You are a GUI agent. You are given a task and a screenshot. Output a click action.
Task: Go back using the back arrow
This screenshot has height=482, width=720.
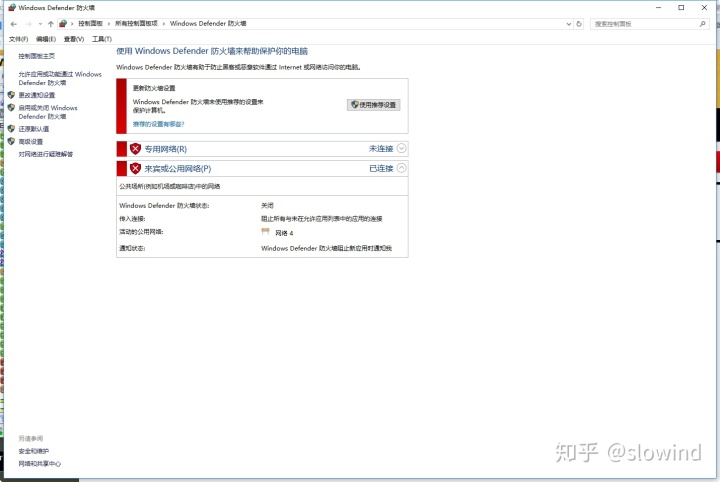pos(14,24)
